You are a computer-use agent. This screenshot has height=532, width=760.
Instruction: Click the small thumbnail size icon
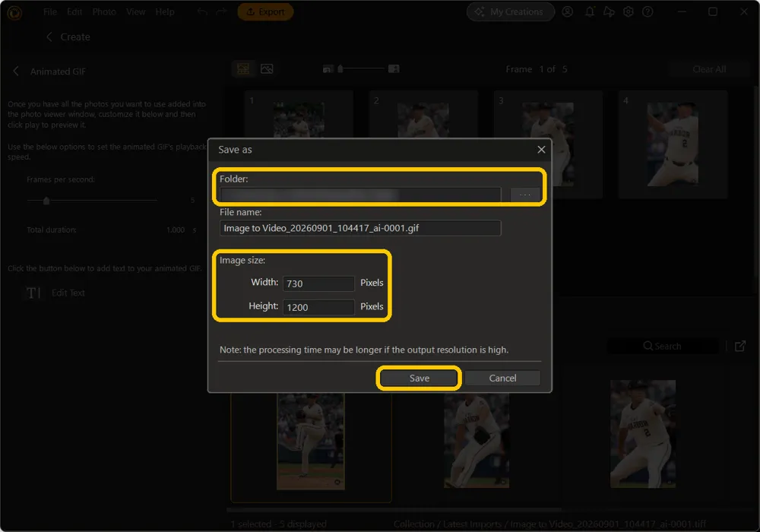tap(328, 69)
